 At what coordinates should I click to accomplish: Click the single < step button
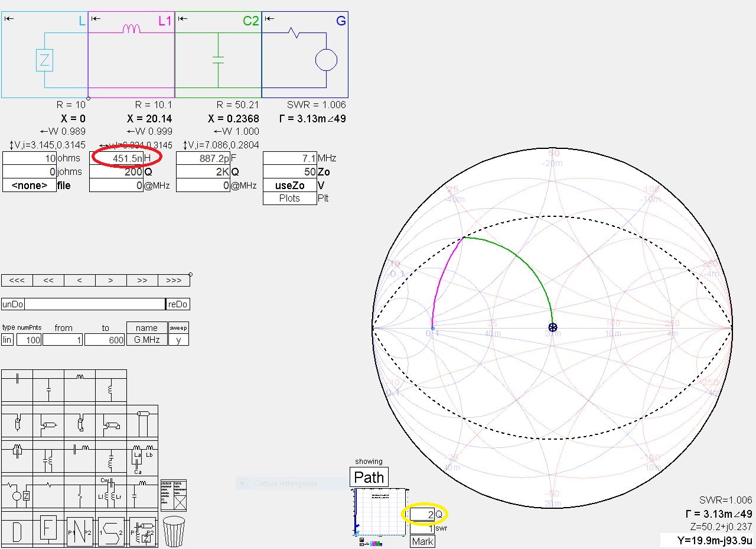(x=80, y=280)
